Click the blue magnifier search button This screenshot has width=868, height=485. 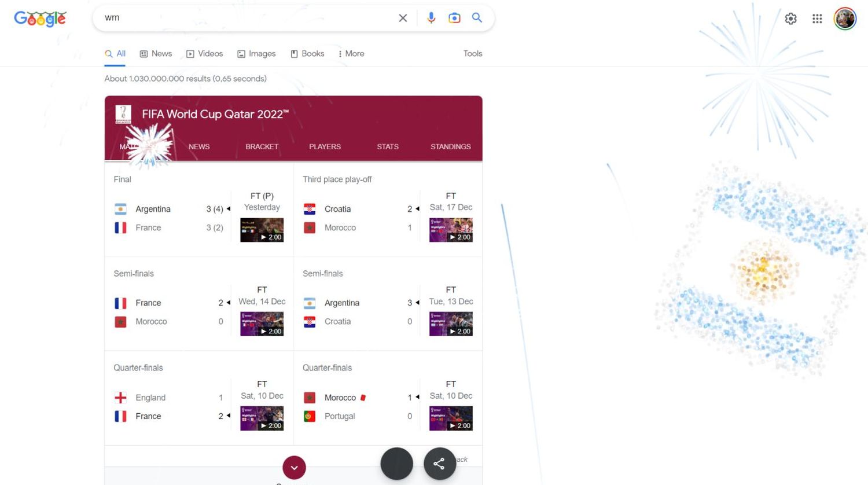click(477, 18)
